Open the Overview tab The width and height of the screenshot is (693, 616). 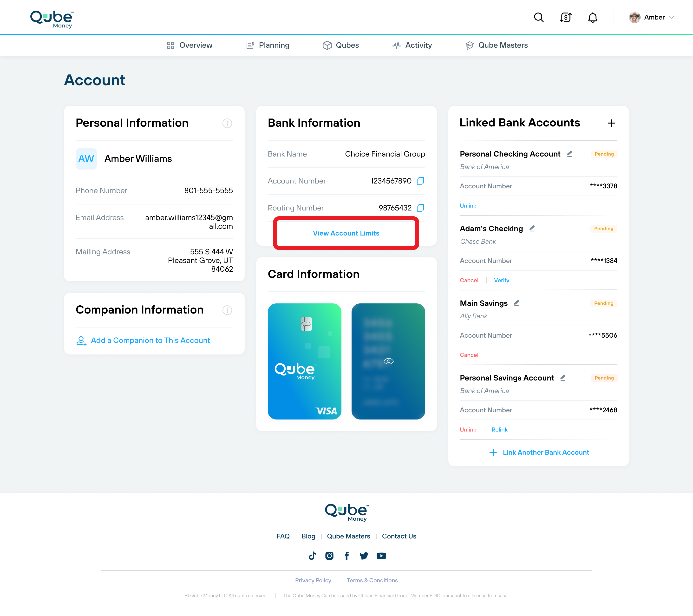click(x=190, y=45)
